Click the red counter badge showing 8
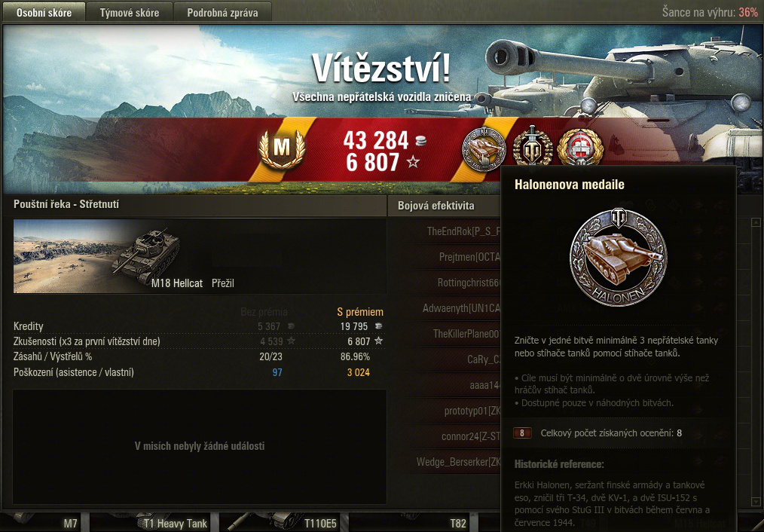Screen dimensions: 764x532 click(522, 433)
